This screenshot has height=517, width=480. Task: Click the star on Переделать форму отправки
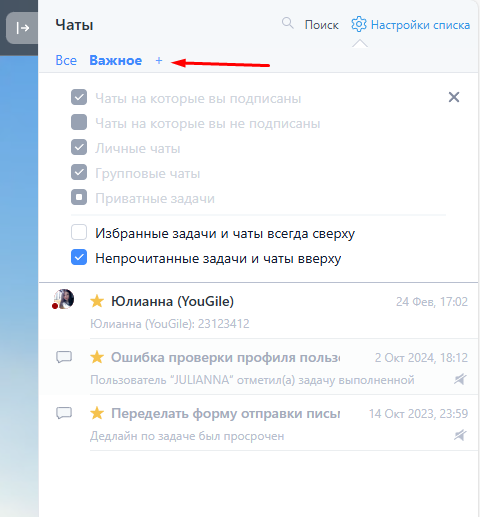pyautogui.click(x=97, y=413)
